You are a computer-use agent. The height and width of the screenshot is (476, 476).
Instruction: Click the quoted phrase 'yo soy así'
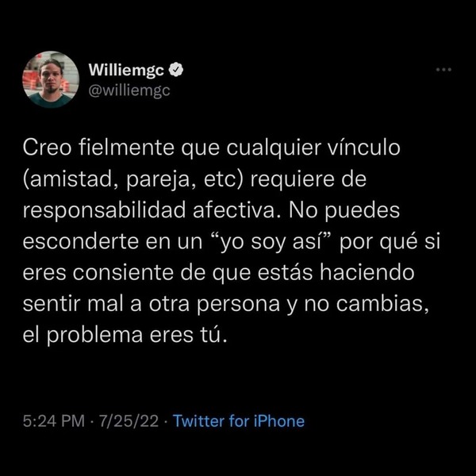tap(272, 242)
